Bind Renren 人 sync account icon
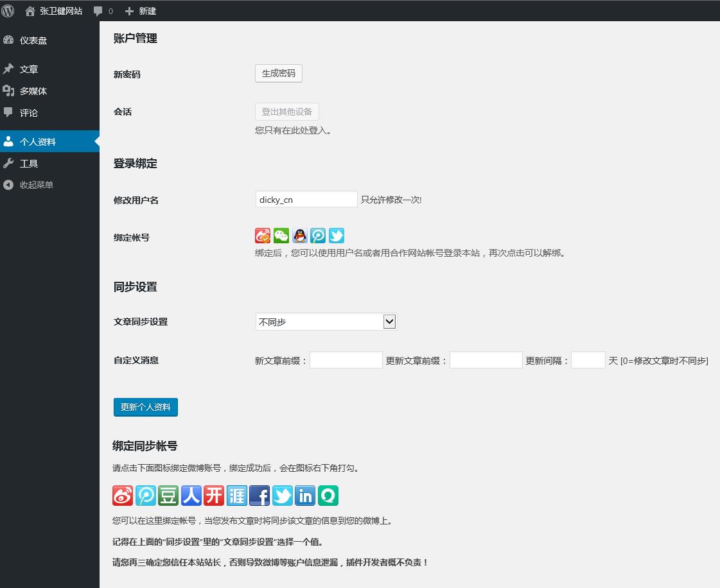The height and width of the screenshot is (588, 720). [x=191, y=496]
